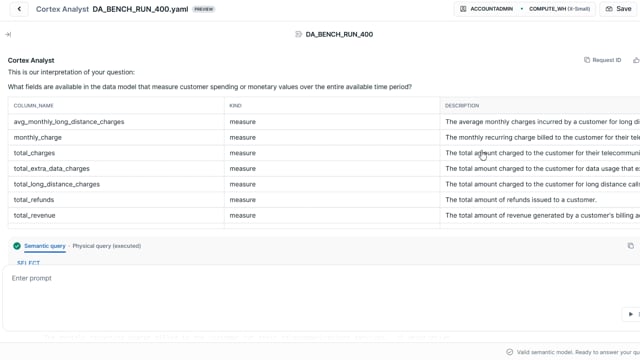Click the DA_BENCH_RUN_400 model title
This screenshot has width=640, height=360.
(x=339, y=35)
